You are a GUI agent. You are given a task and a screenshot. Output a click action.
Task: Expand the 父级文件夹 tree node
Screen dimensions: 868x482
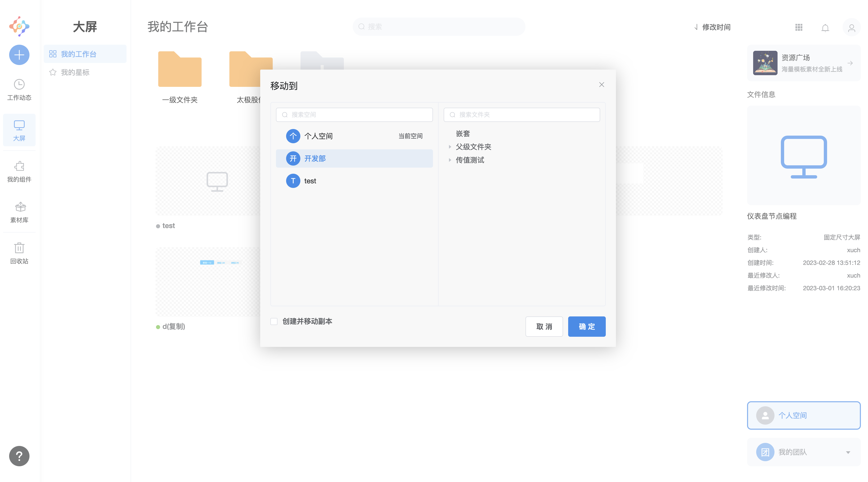tap(450, 147)
